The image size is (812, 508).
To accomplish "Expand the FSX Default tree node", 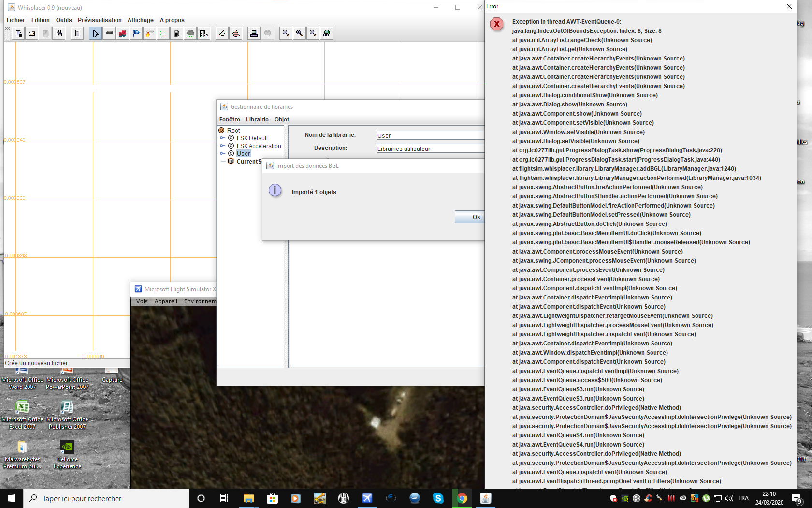I will pos(222,138).
